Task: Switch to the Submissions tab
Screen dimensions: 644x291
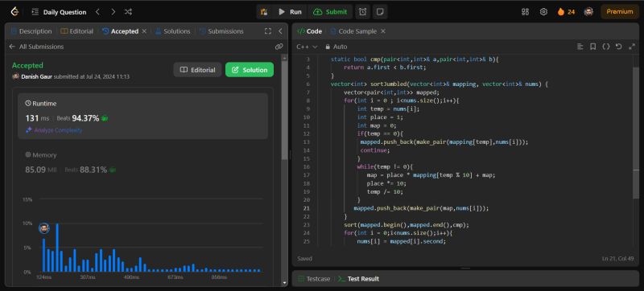Action: pyautogui.click(x=222, y=31)
